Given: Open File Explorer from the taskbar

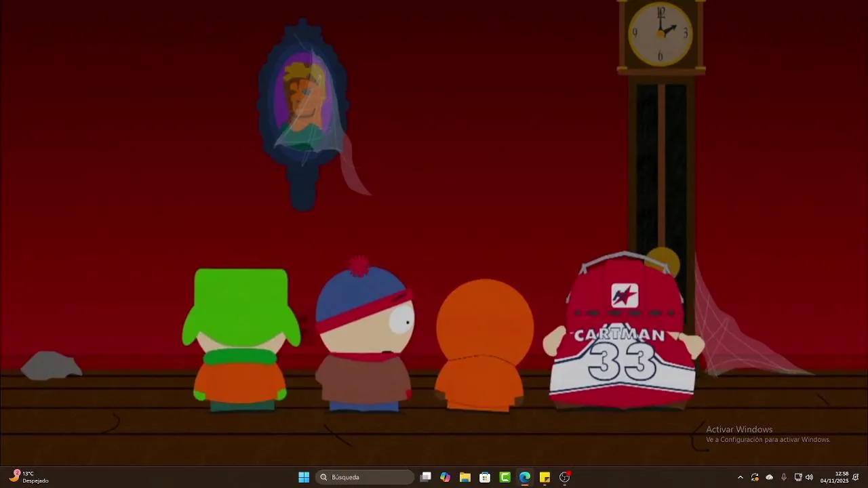Looking at the screenshot, I should point(465,477).
